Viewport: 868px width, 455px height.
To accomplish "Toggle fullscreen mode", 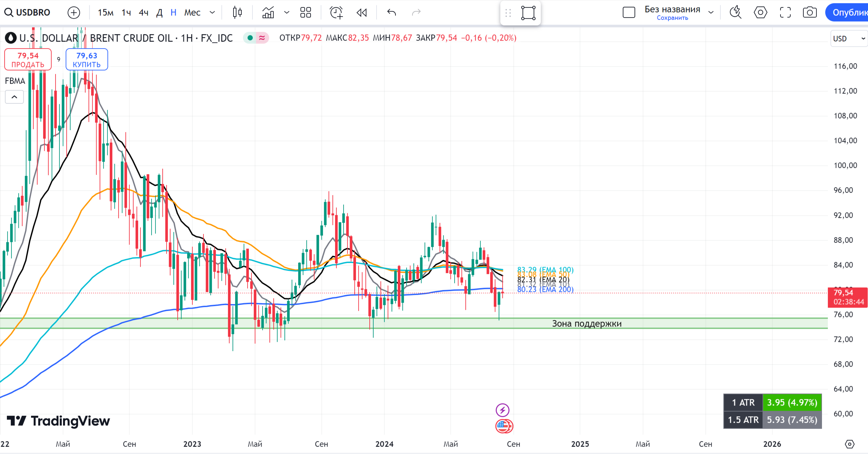I will click(785, 12).
